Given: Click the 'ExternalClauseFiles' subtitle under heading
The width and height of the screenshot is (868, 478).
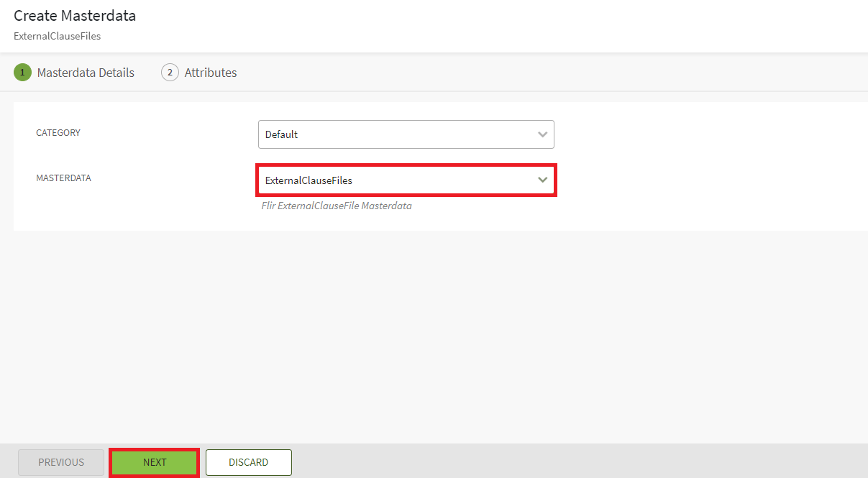Looking at the screenshot, I should pyautogui.click(x=57, y=36).
